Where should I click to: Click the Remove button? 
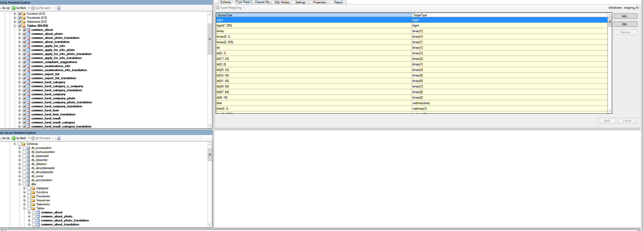coord(625,32)
